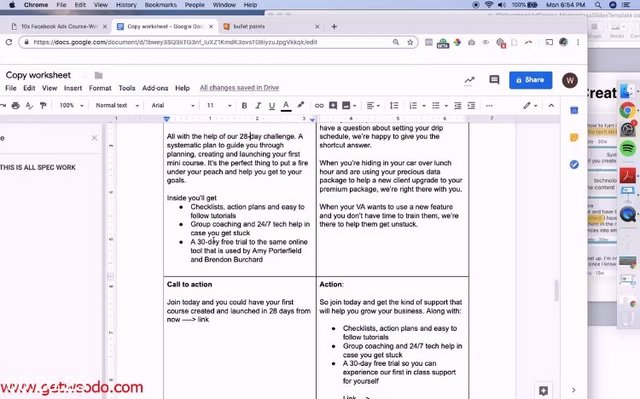Open the More toolbar options ellipsis

pyautogui.click(x=489, y=106)
